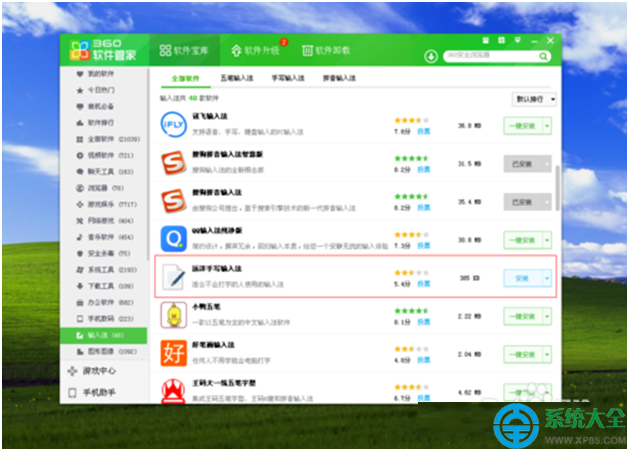
Task: Open the 360软件管家 logo
Action: tap(103, 50)
